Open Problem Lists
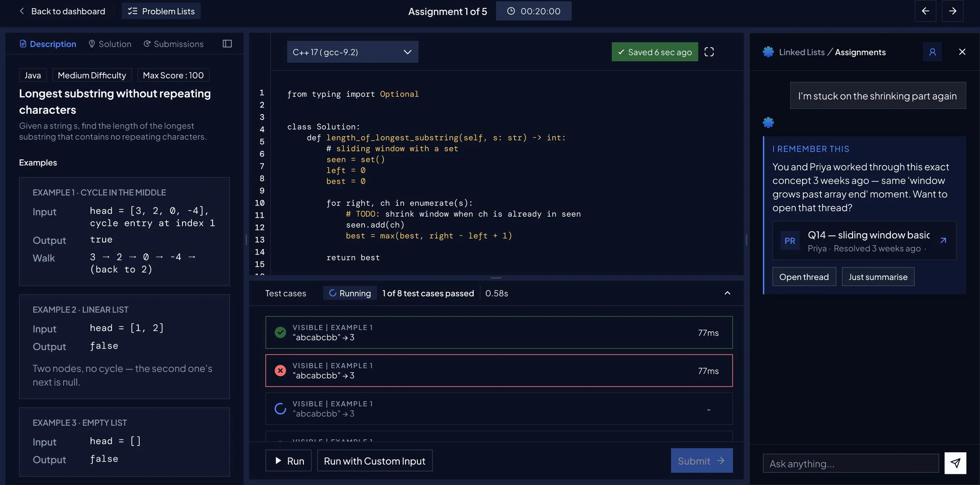The height and width of the screenshot is (485, 980). pos(161,11)
